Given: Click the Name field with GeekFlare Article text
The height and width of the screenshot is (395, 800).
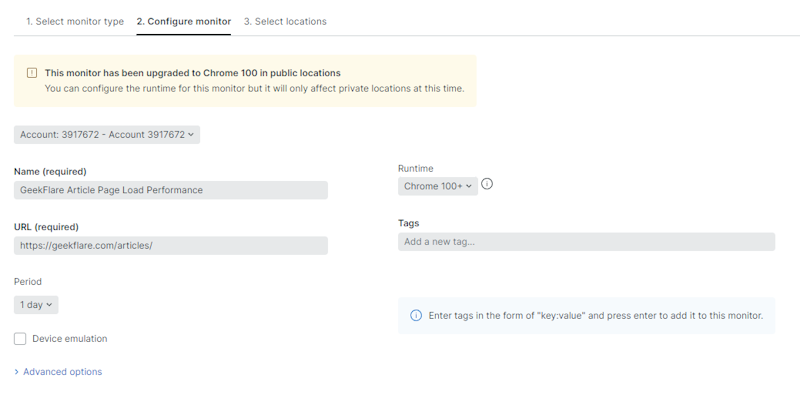Looking at the screenshot, I should coord(170,190).
